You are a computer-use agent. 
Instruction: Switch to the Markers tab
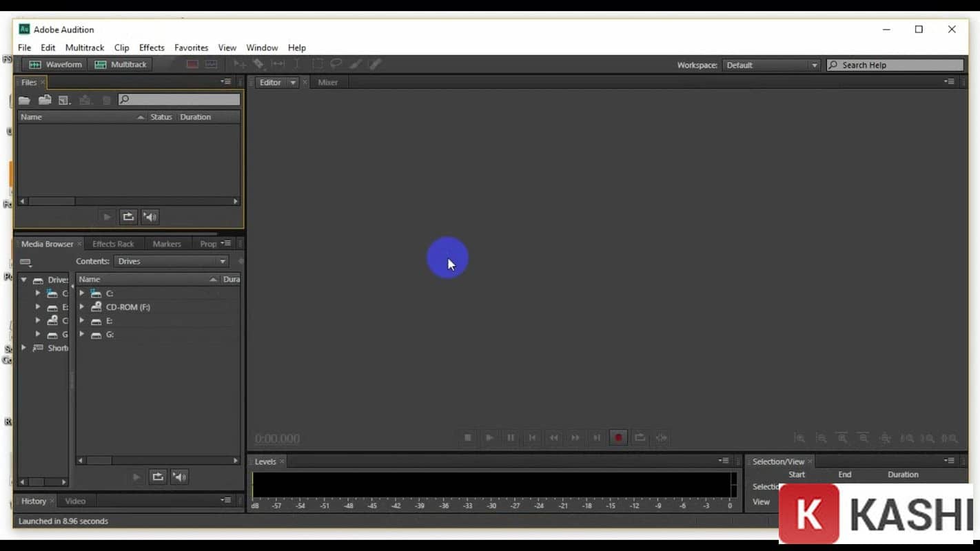[167, 244]
